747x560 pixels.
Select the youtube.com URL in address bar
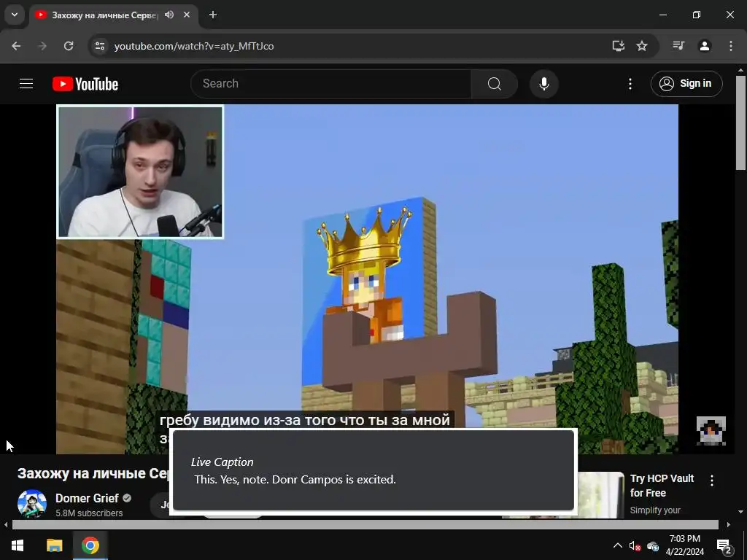click(194, 46)
